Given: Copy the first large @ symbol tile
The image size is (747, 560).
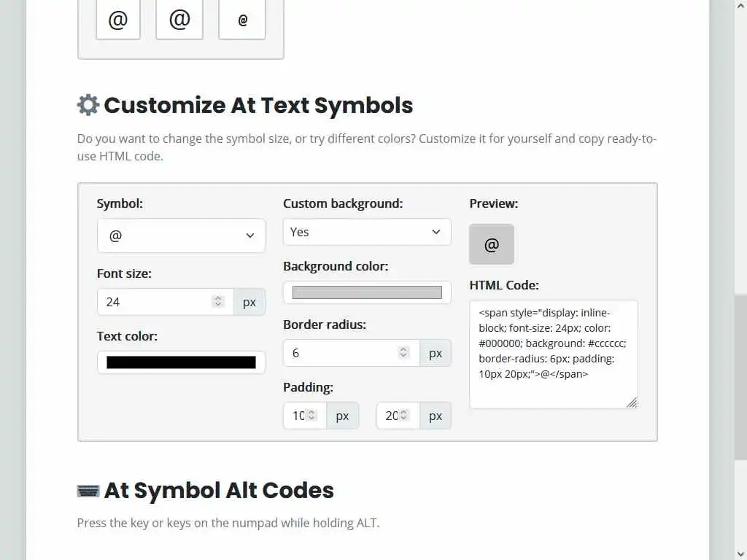Looking at the screenshot, I should [x=118, y=20].
